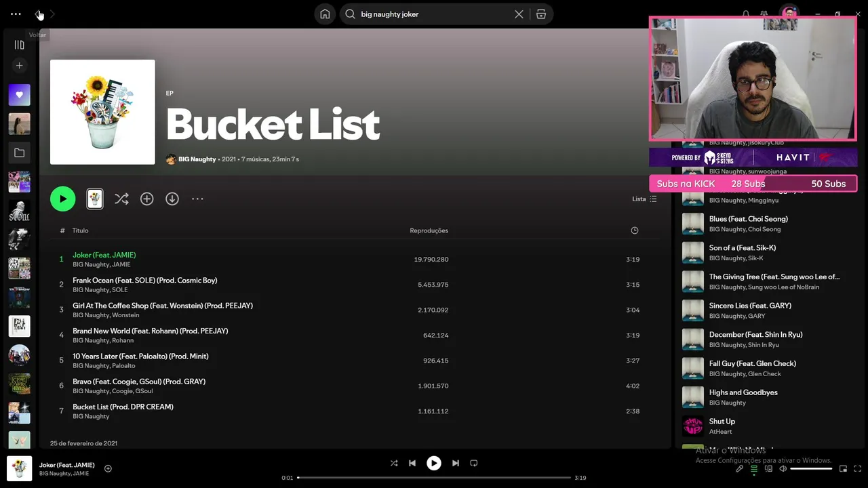
Task: Seek in the song progress bar
Action: 434,478
